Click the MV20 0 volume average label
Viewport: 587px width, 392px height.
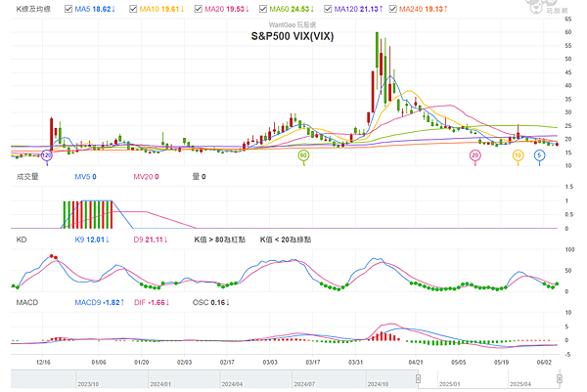[x=146, y=177]
